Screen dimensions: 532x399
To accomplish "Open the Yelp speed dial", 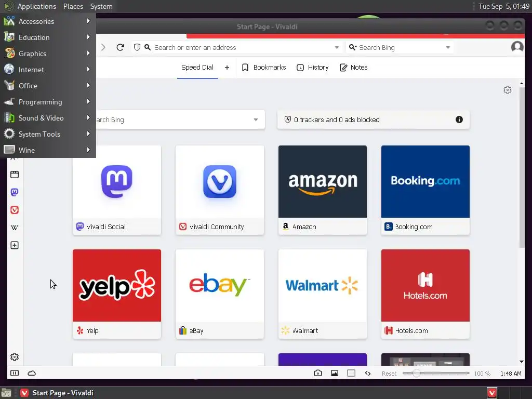I will 117,294.
